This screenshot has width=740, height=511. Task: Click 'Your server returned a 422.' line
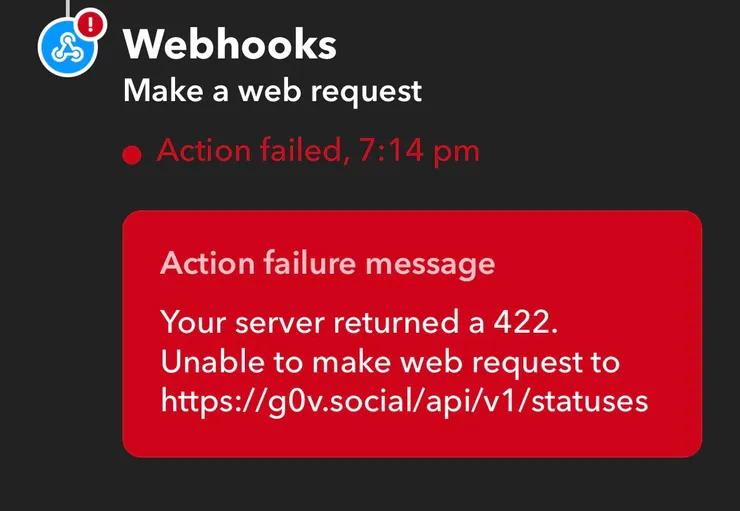(354, 322)
